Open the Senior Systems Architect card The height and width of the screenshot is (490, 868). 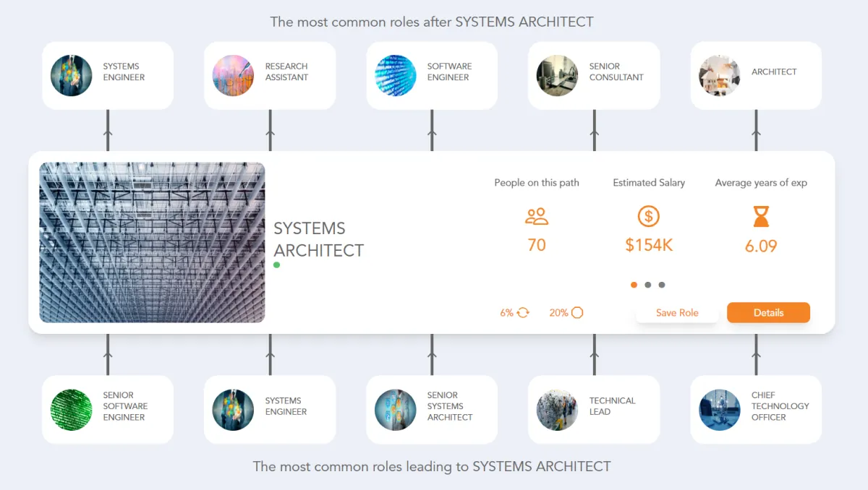(x=432, y=410)
